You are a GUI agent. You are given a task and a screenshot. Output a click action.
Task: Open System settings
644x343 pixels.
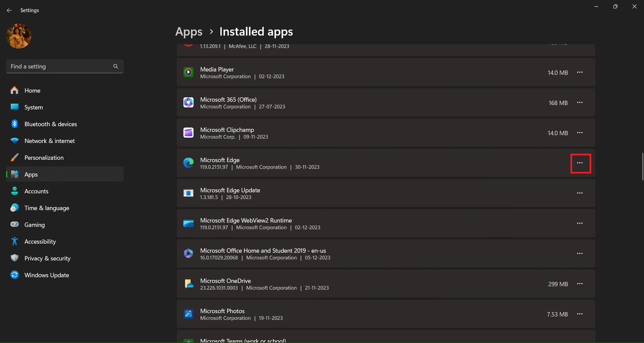click(65, 107)
